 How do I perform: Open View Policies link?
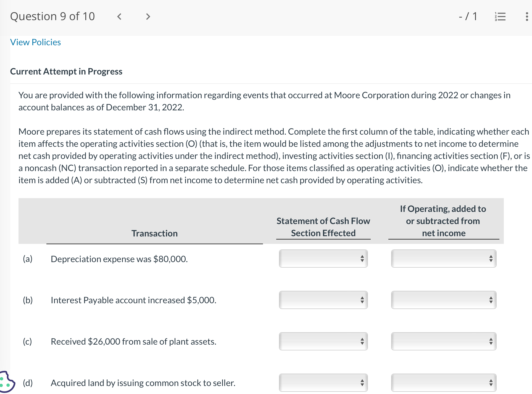click(x=35, y=42)
